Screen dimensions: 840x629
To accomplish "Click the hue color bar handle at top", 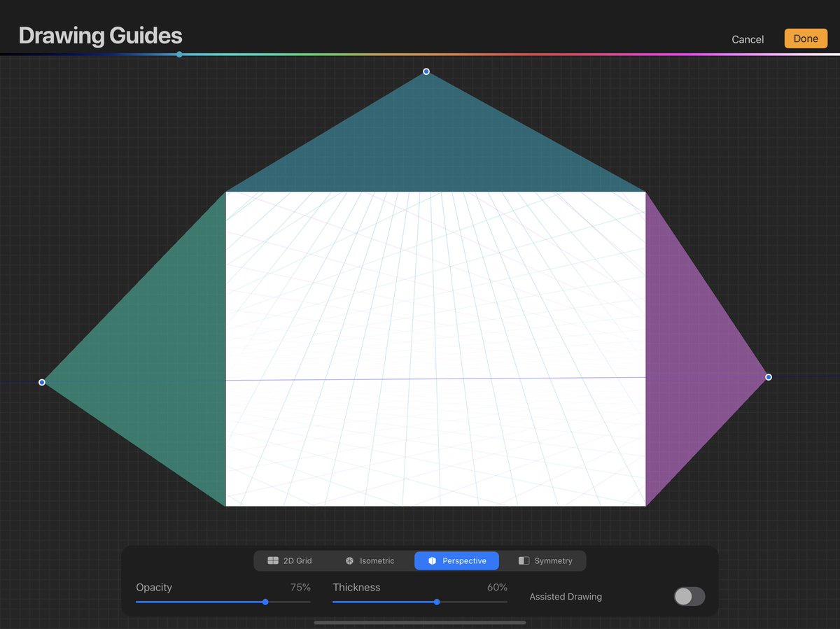I will [180, 54].
